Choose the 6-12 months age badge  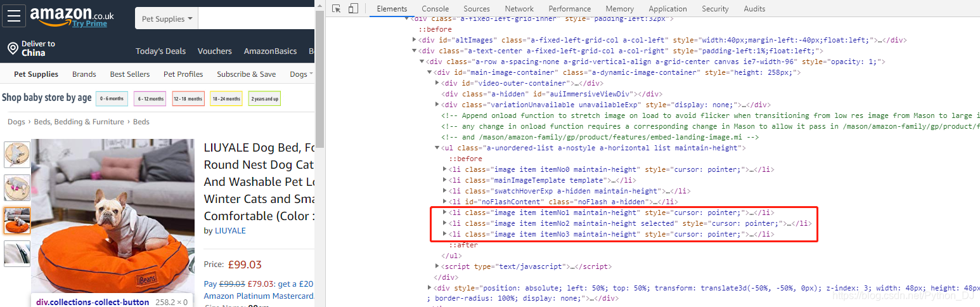150,99
